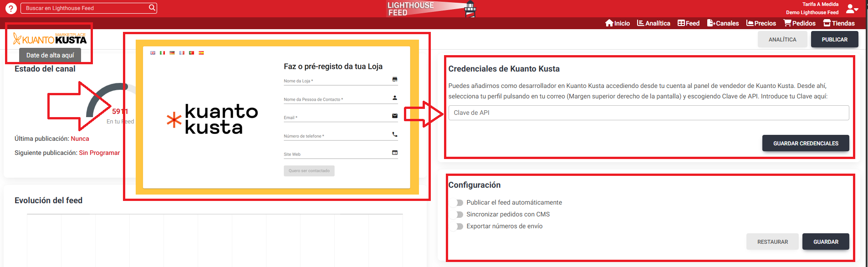Viewport: 868px width, 267px height.
Task: Click the Precios graph icon
Action: pos(750,23)
